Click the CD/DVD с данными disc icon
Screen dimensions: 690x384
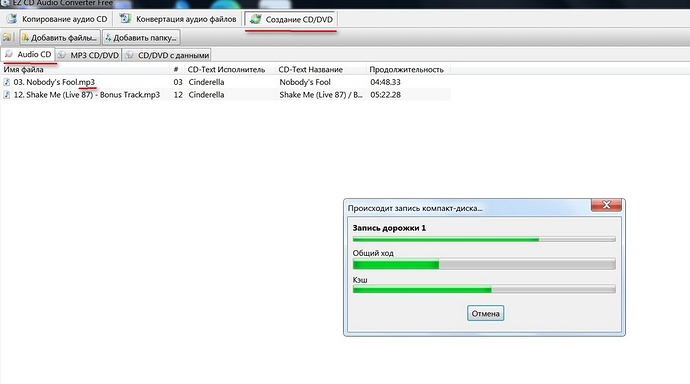point(129,55)
